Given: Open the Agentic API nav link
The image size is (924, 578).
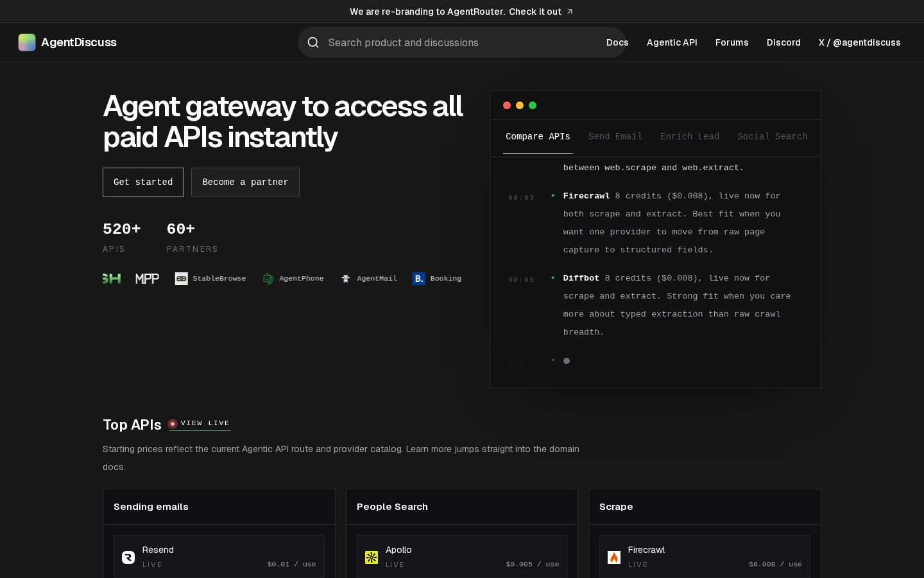Looking at the screenshot, I should 672,42.
